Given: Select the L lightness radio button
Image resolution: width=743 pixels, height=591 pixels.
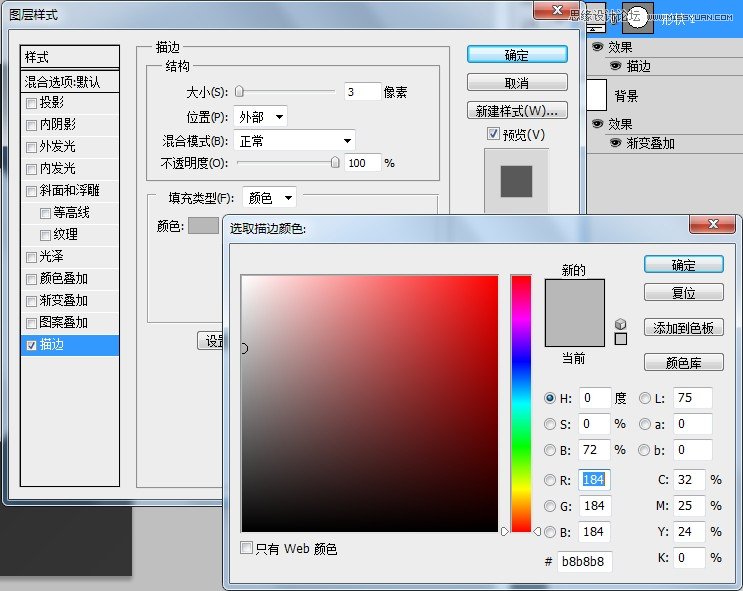Looking at the screenshot, I should (644, 398).
